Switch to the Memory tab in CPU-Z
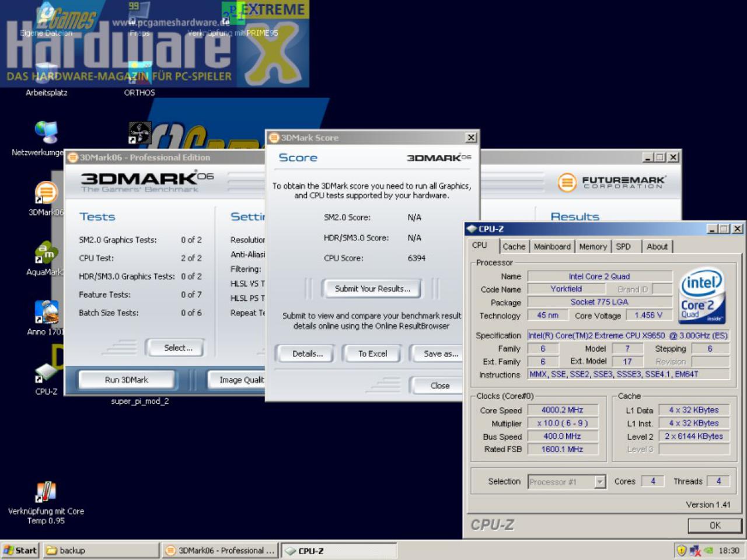This screenshot has height=560, width=747. pyautogui.click(x=593, y=246)
